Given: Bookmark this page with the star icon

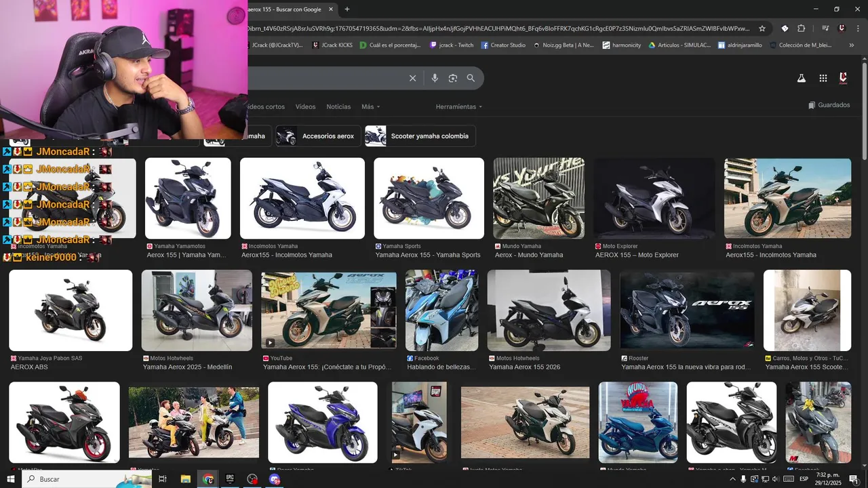Looking at the screenshot, I should pyautogui.click(x=762, y=28).
